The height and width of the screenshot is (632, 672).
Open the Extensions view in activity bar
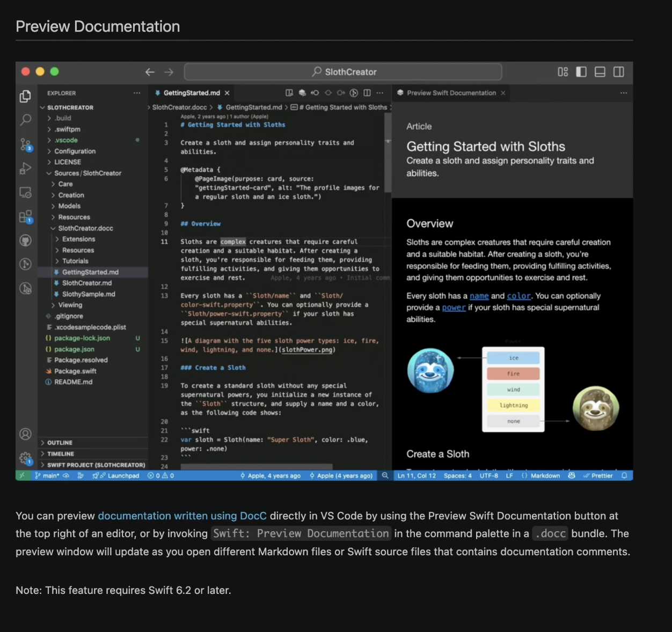[25, 217]
